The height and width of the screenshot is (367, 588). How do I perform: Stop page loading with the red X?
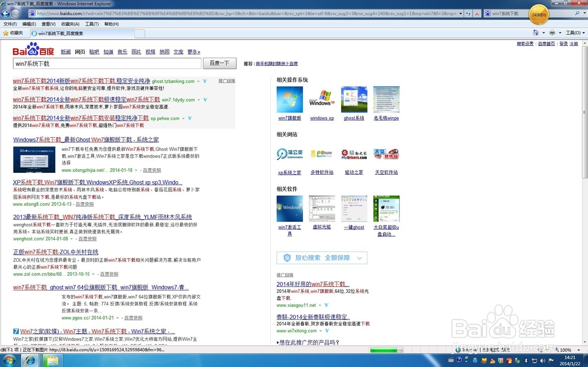[477, 14]
